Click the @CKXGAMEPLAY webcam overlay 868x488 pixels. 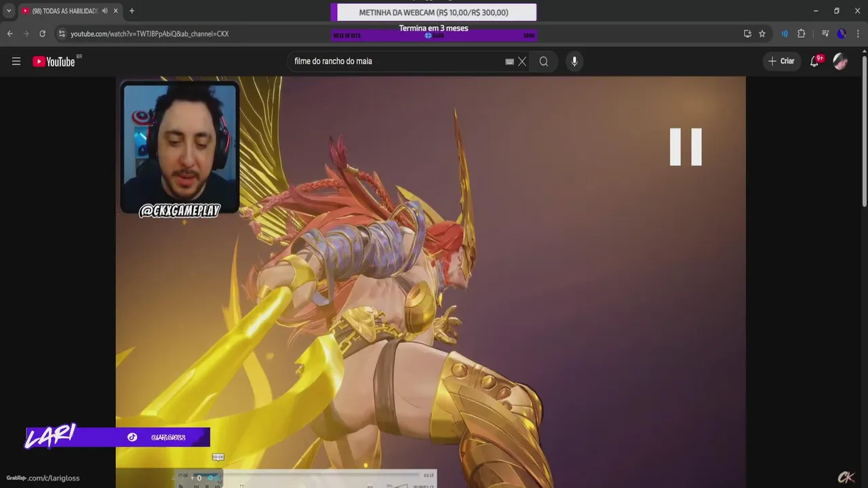point(180,150)
